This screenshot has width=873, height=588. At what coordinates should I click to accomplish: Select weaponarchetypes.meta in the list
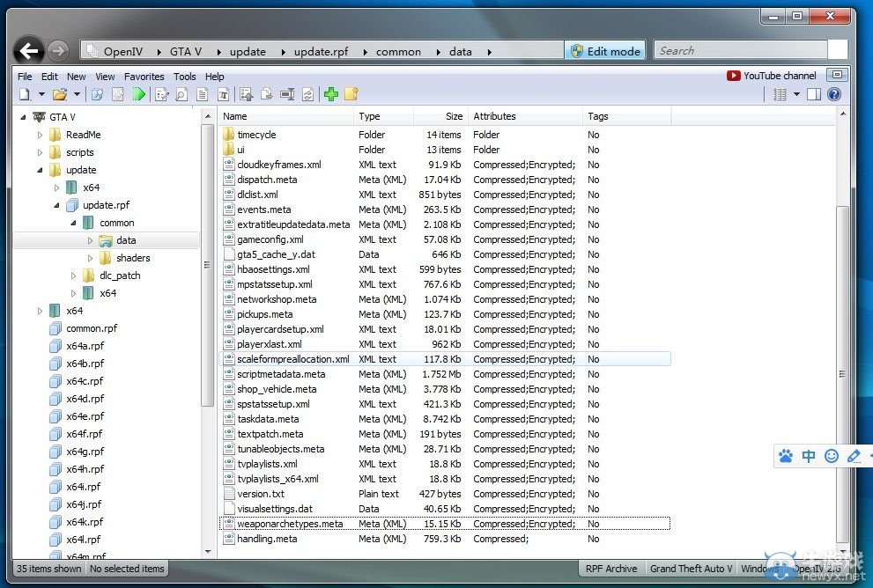click(x=444, y=524)
